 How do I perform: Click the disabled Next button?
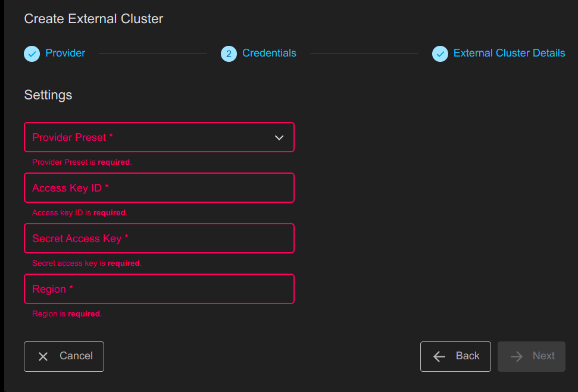tap(532, 356)
